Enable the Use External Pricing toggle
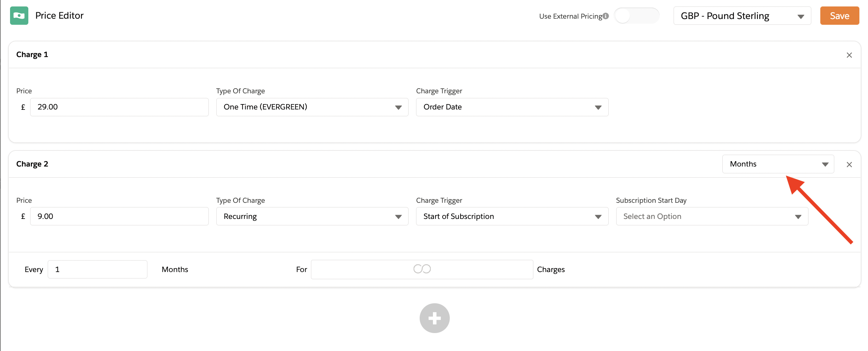Viewport: 868px width, 351px height. (x=636, y=16)
